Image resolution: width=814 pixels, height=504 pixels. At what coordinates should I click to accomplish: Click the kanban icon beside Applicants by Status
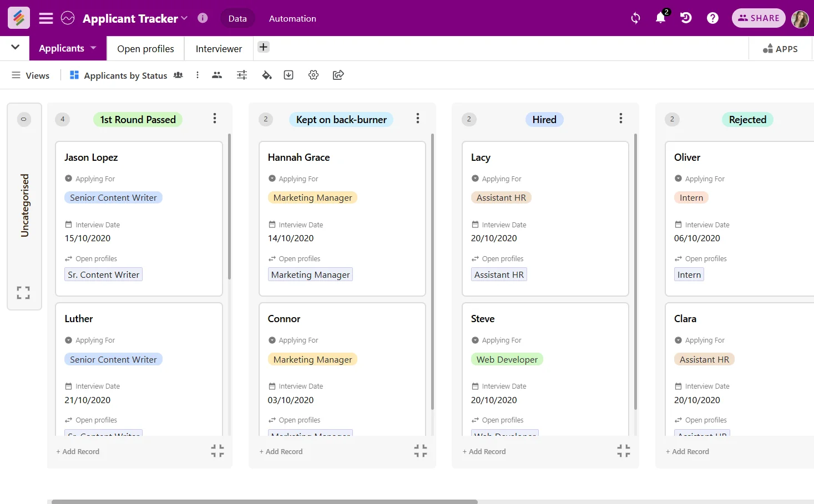74,74
